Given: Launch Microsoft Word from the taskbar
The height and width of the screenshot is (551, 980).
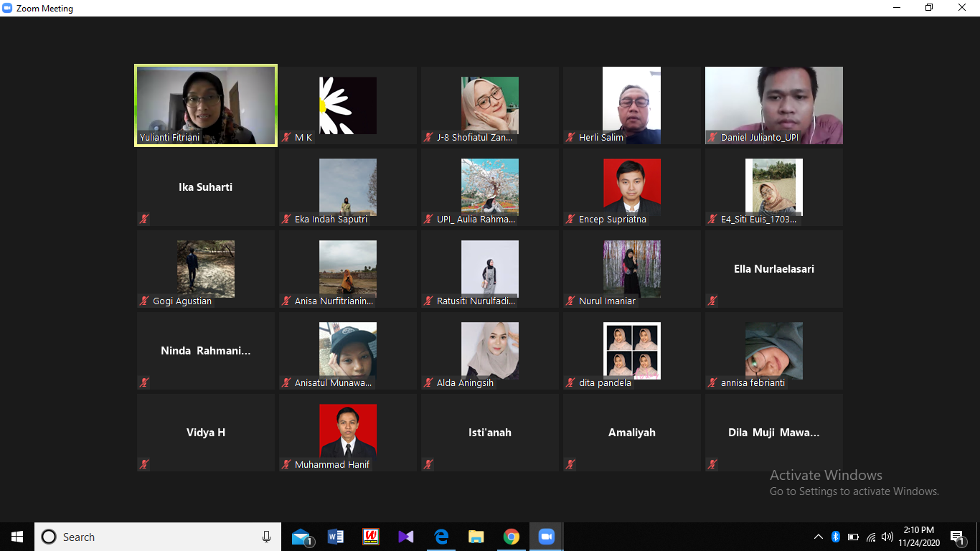Looking at the screenshot, I should click(x=336, y=537).
